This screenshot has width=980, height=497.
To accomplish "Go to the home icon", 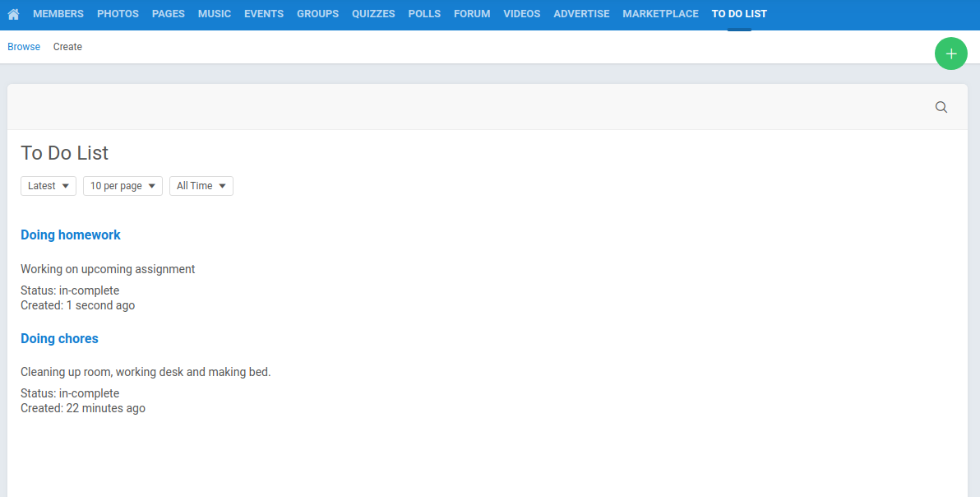I will pyautogui.click(x=13, y=14).
